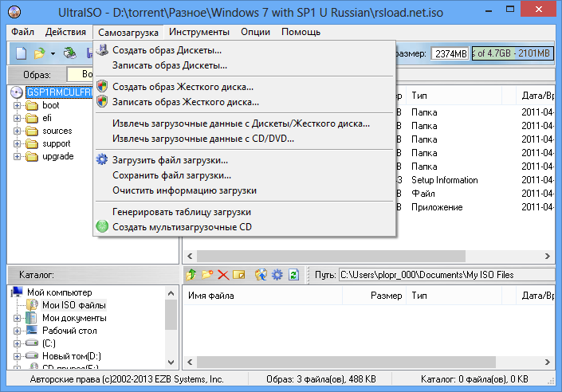This screenshot has height=392, width=562.
Task: Open the Инструменты menu
Action: (199, 32)
